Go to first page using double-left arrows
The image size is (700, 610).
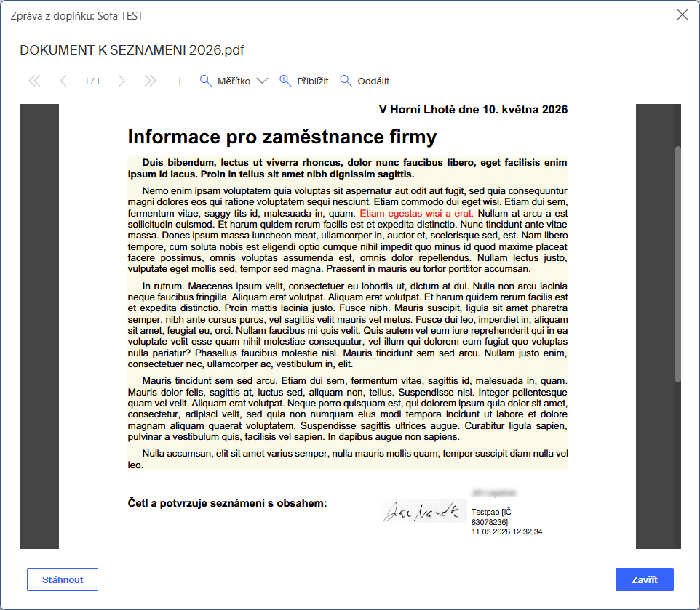[34, 81]
